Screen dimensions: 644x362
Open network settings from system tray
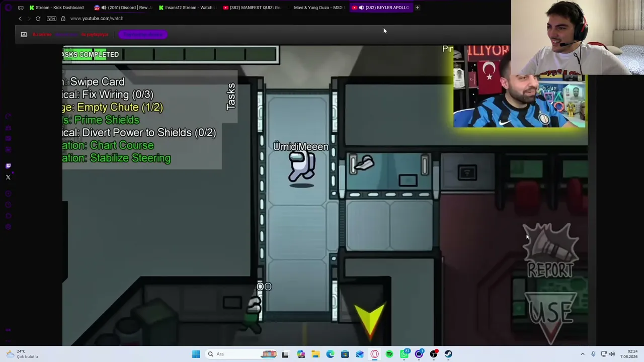point(604,354)
